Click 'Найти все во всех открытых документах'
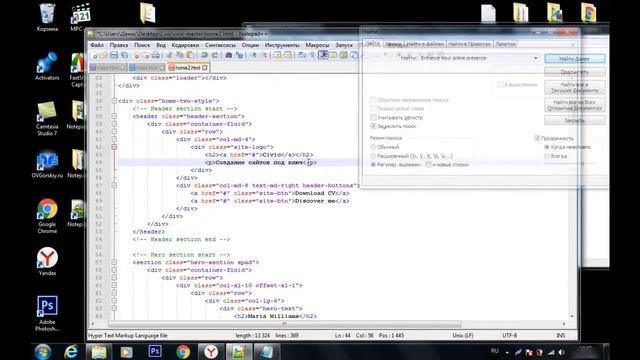 (x=574, y=105)
